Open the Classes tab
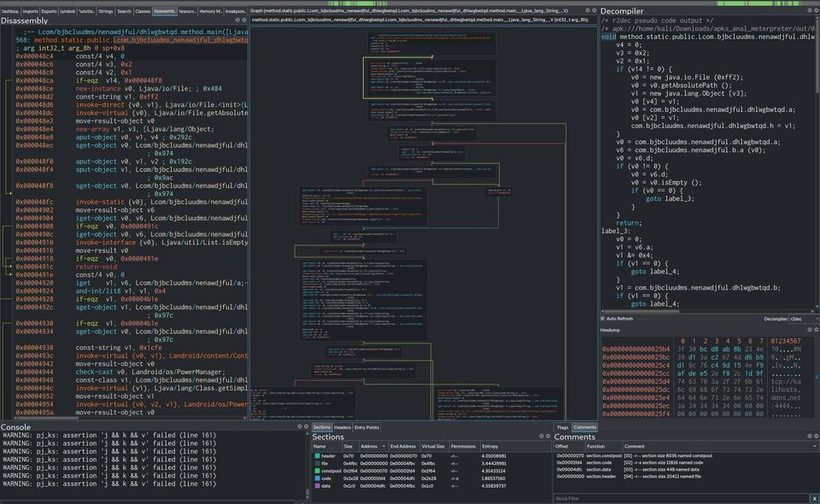 pyautogui.click(x=143, y=11)
